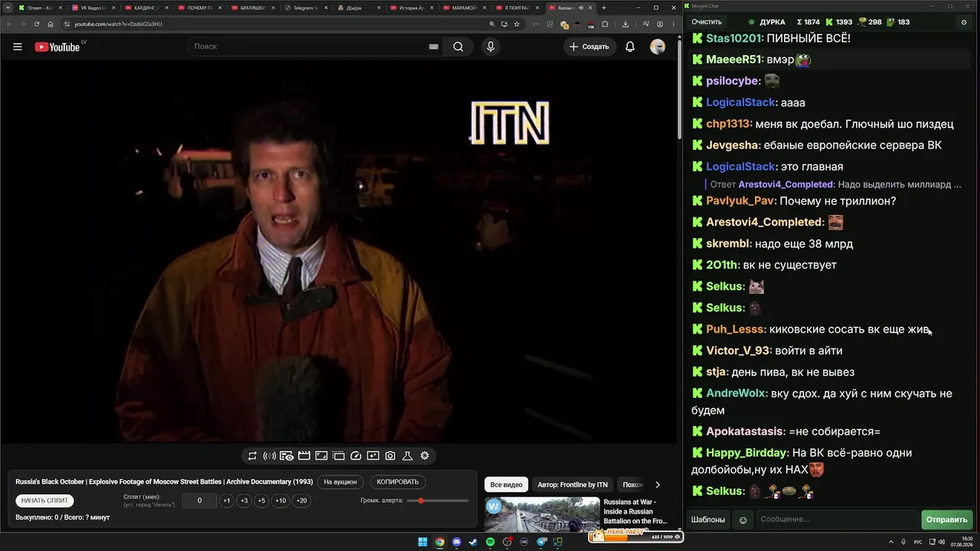Open a new browser tab
The width and height of the screenshot is (980, 551).
(604, 8)
